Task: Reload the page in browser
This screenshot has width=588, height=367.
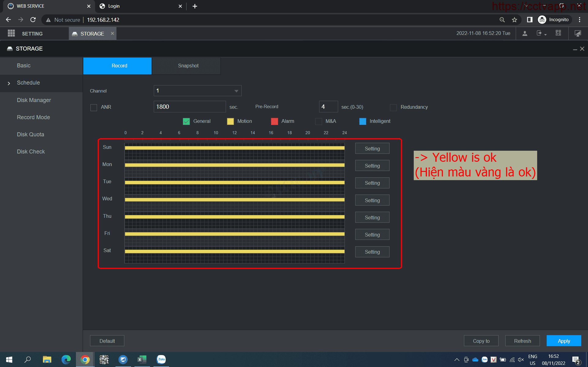Action: pyautogui.click(x=33, y=20)
